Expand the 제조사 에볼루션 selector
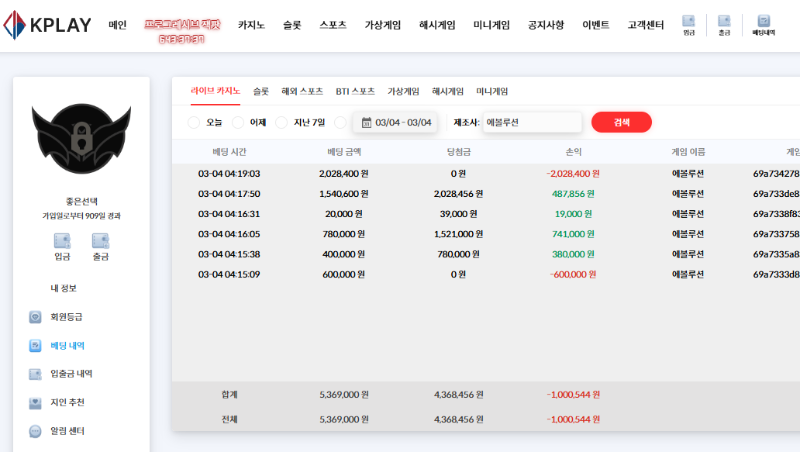Viewport: 800px width, 452px height. click(x=531, y=123)
